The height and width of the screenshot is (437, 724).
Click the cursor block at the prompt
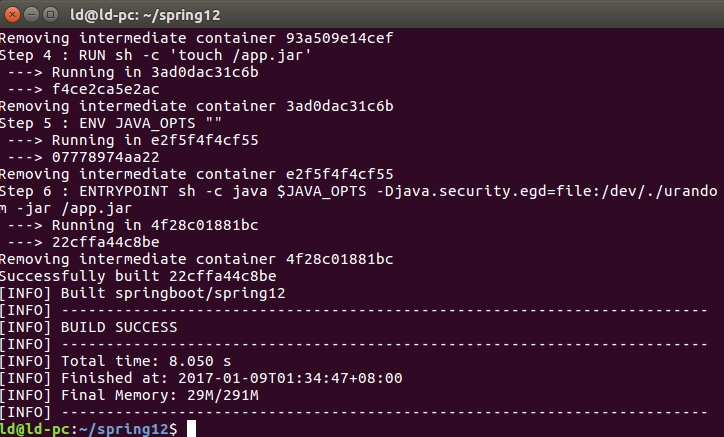coord(191,429)
